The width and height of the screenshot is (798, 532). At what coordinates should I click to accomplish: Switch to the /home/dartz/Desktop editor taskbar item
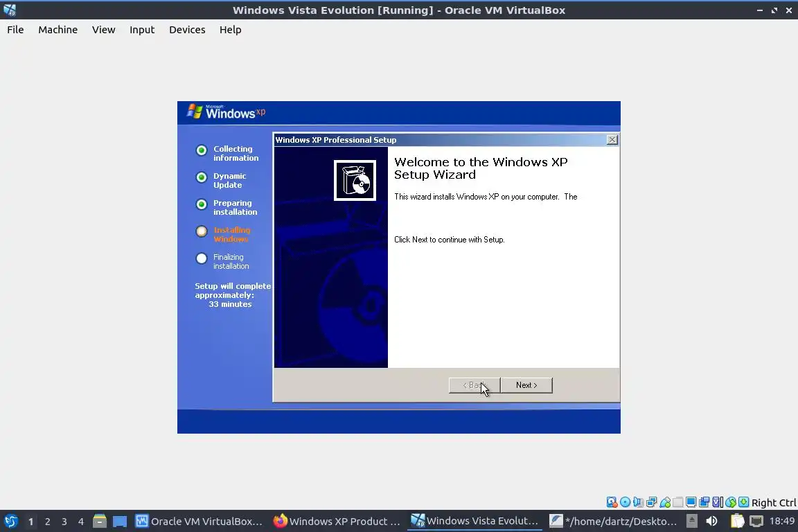coord(613,521)
